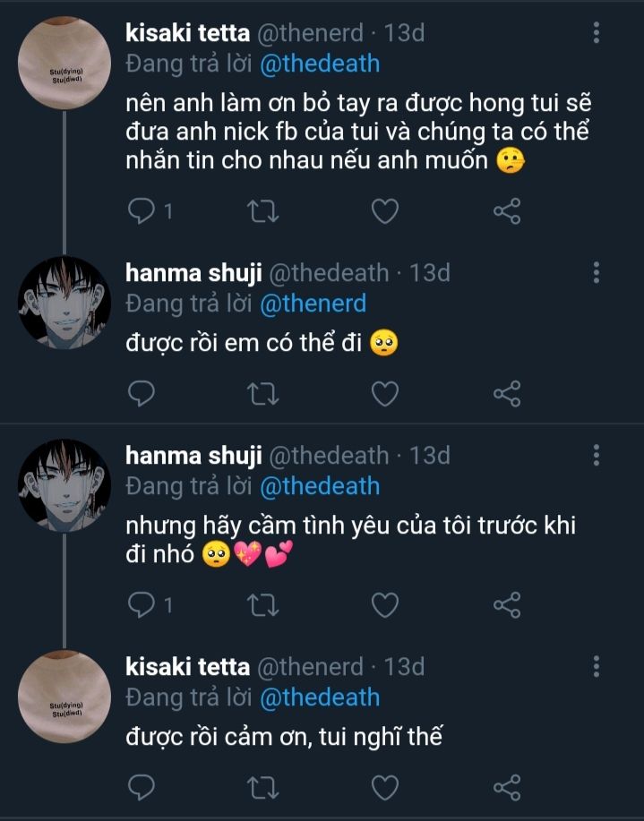Screen dimensions: 644x821
Task: Open @thenerd mention in hanma shuji's reply
Action: [313, 304]
